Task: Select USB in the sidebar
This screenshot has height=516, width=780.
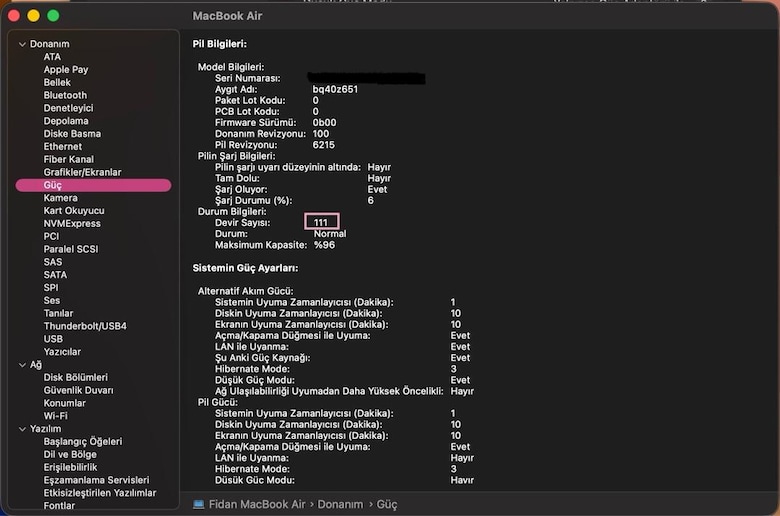Action: (x=53, y=339)
